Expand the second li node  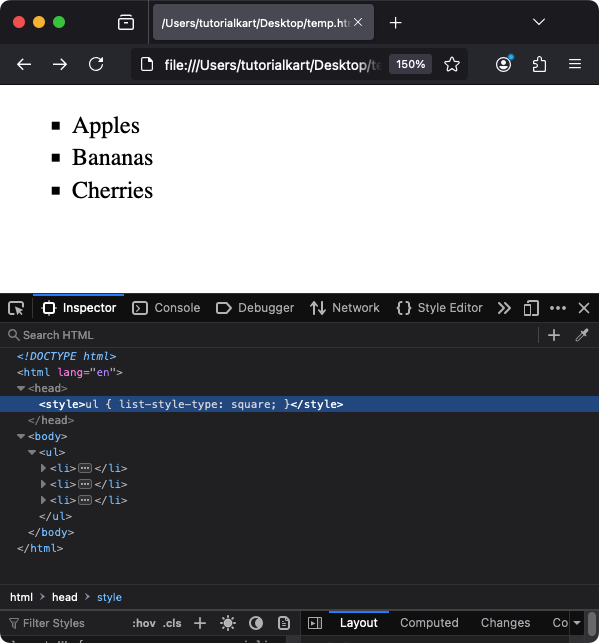coord(43,484)
